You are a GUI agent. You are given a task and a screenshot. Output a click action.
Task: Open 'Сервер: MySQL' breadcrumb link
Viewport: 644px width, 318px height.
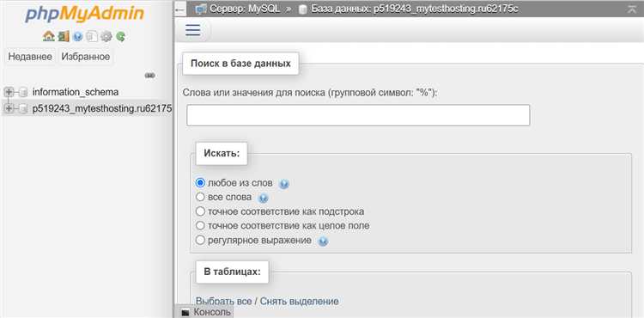coord(245,9)
